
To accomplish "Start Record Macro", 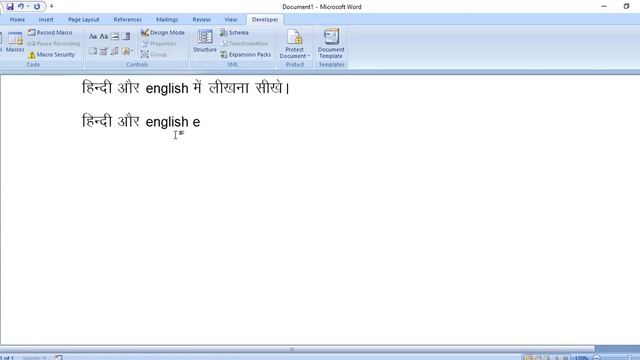I will [x=50, y=32].
